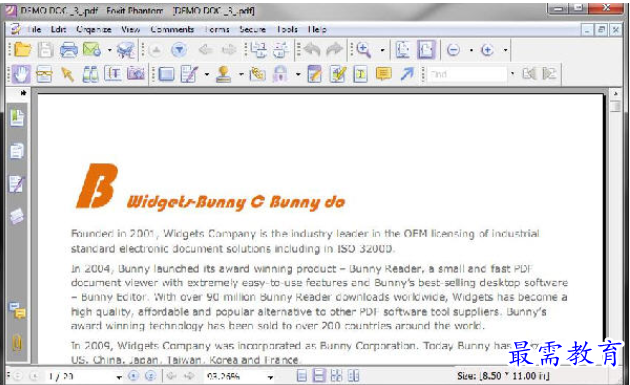The height and width of the screenshot is (385, 630).
Task: Open the dropdown beside the Zoom Out button
Action: click(471, 50)
